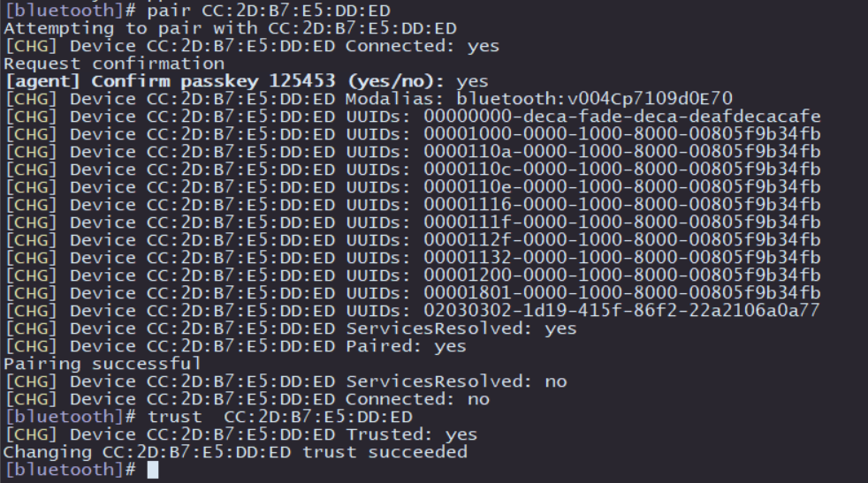Click the 'Connected: yes' status line
Screen dimensions: 868x483
[x=251, y=46]
